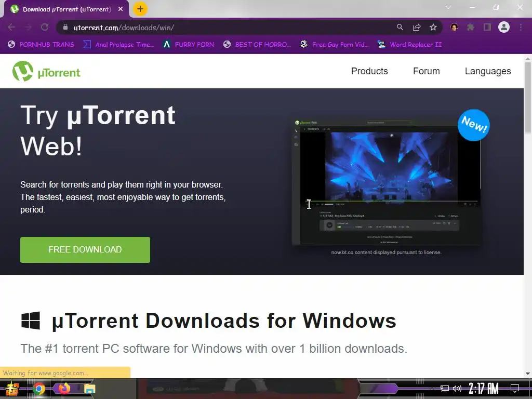Open the tab search chevron in the title bar
Image resolution: width=532 pixels, height=399 pixels.
[x=448, y=7]
